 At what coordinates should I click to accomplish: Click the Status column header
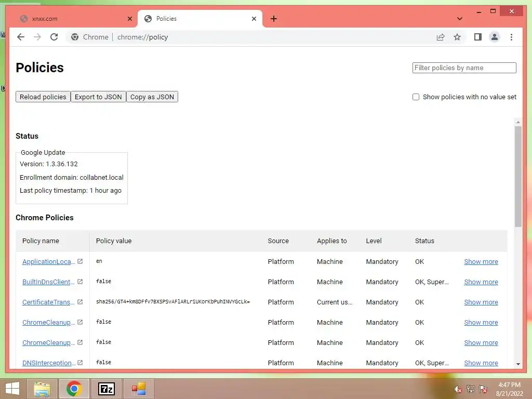pos(424,241)
